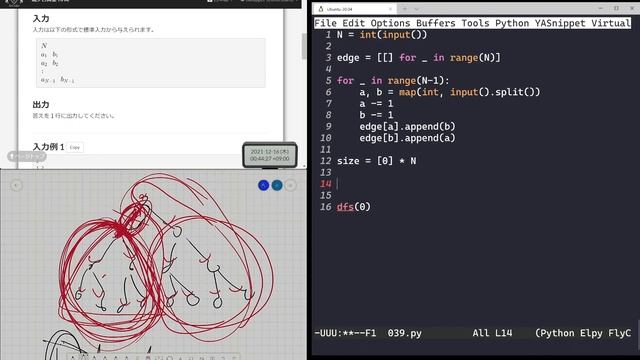Click the -UUU:**--F1 mode line status

coord(345,333)
